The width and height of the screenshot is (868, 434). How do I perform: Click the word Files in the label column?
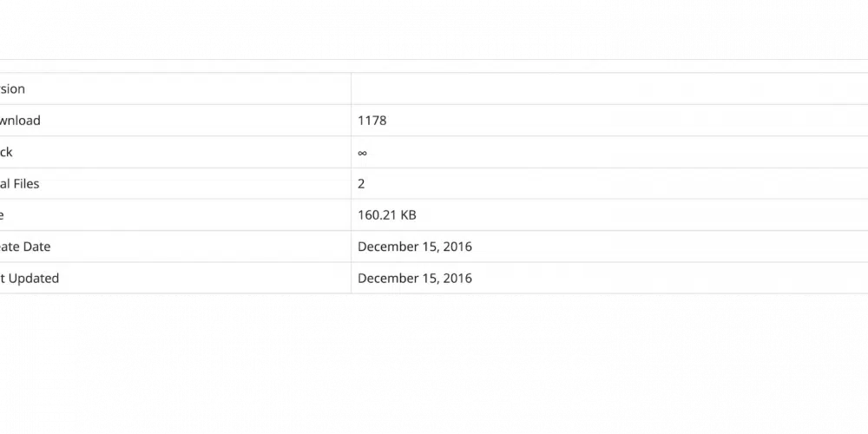25,183
